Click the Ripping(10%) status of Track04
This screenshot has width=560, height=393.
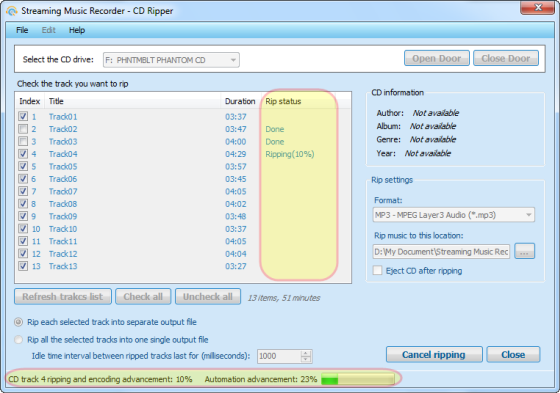(290, 154)
